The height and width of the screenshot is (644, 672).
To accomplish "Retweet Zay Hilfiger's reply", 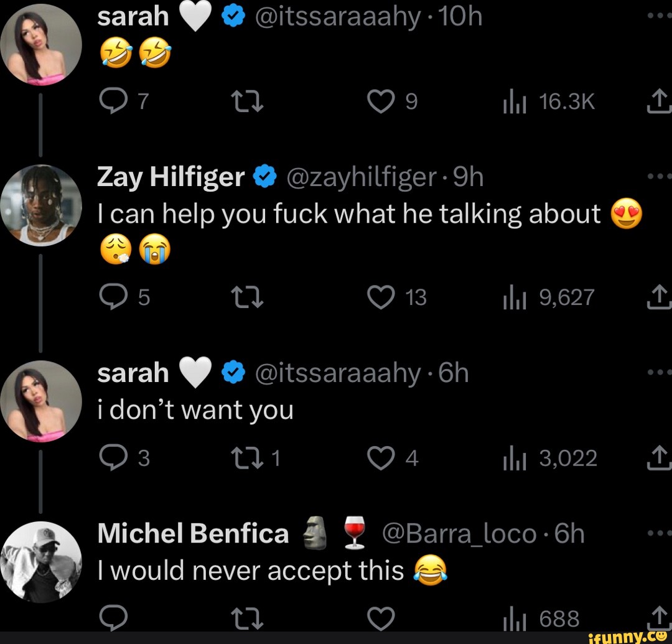I will point(241,297).
